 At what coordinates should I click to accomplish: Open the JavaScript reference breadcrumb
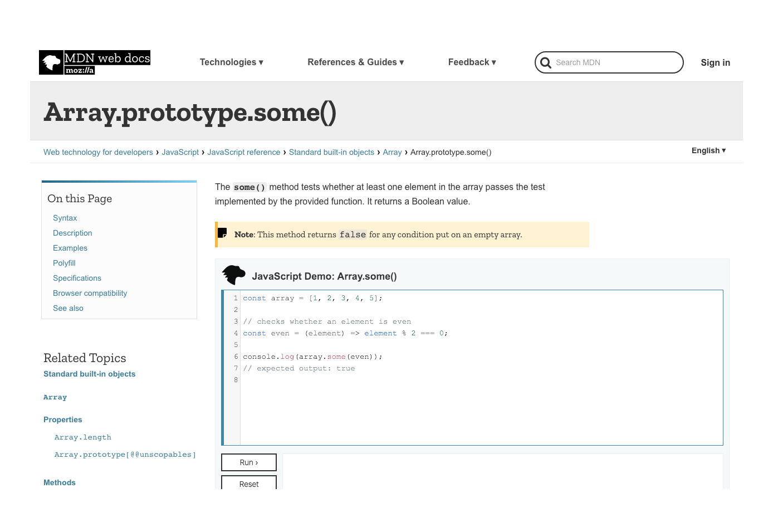244,152
